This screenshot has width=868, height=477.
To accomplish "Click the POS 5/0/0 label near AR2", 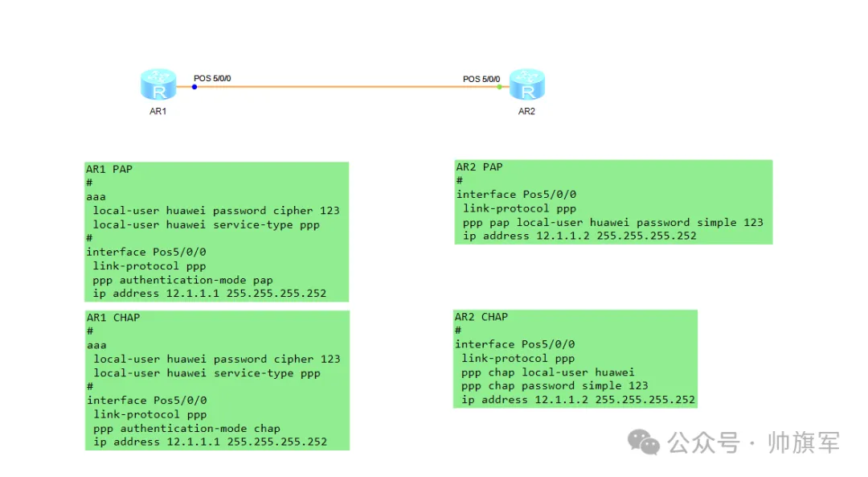I will point(481,79).
